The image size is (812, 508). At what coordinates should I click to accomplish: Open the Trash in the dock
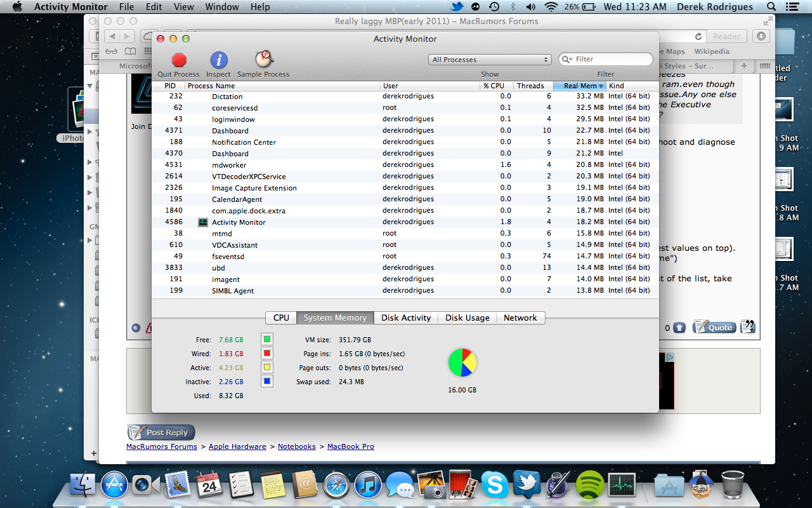(733, 486)
